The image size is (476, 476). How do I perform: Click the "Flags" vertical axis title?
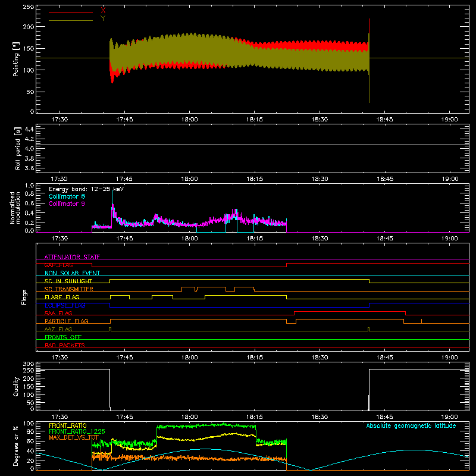24,297
